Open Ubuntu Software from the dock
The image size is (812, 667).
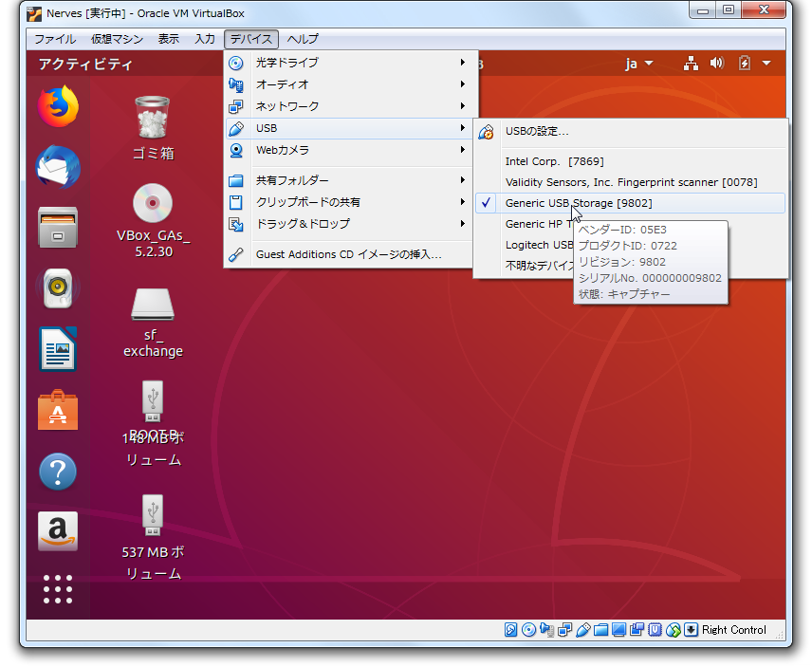(x=58, y=410)
